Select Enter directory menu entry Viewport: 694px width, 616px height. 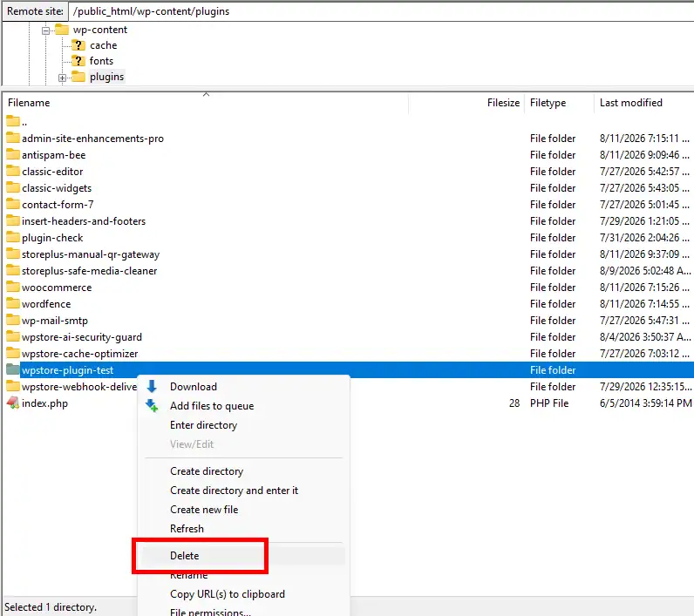pyautogui.click(x=204, y=425)
